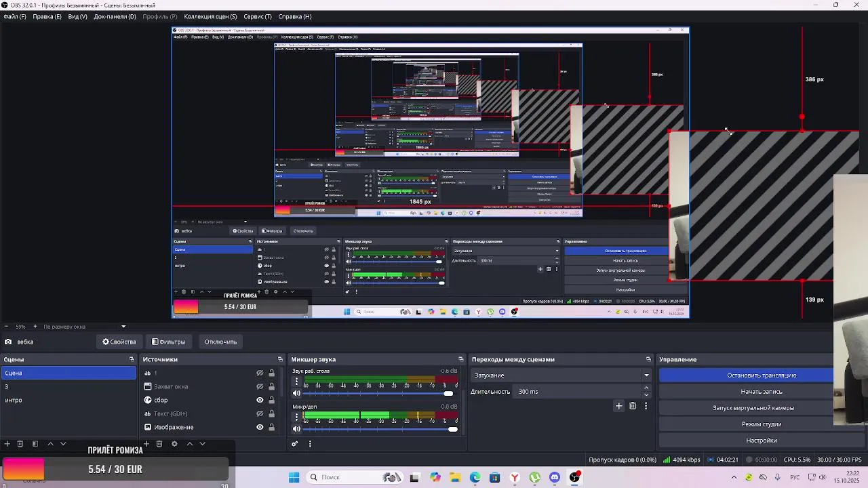Open Сервис menu

pos(258,16)
